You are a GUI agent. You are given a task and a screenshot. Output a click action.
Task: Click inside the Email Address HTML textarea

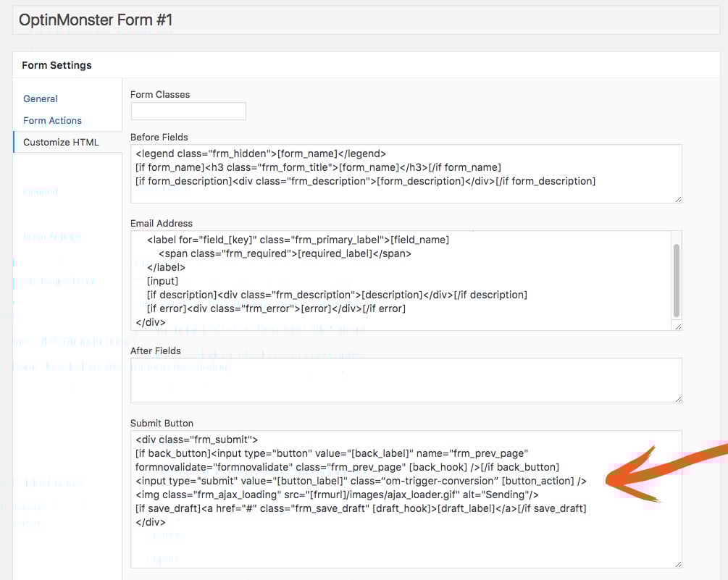coord(401,281)
